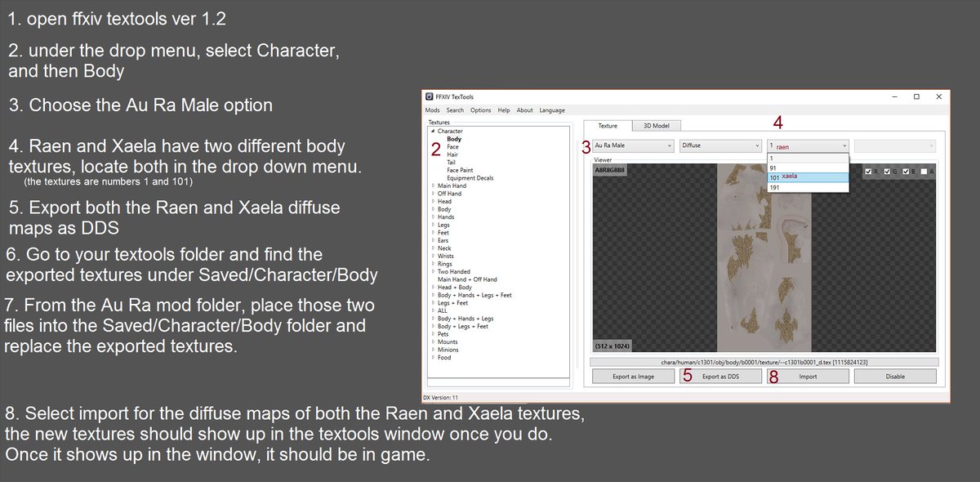Click the (512 x 1024) size label
Image resolution: width=980 pixels, height=482 pixels.
coord(612,345)
